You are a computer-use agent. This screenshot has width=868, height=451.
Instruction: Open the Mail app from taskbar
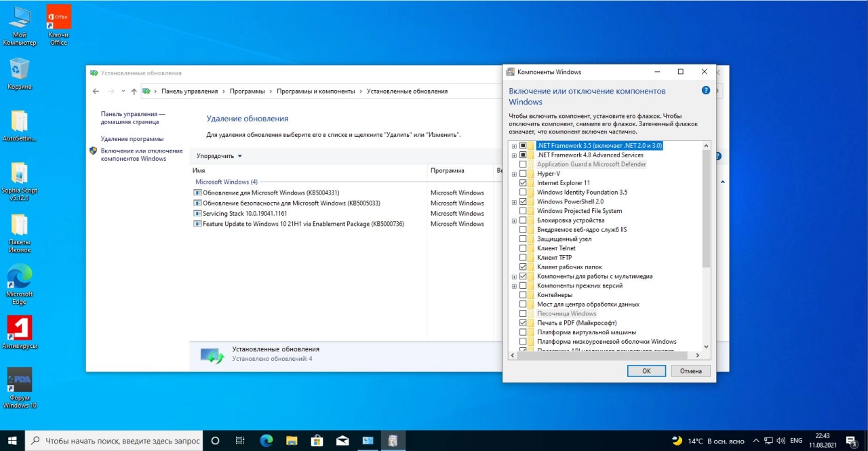click(342, 441)
